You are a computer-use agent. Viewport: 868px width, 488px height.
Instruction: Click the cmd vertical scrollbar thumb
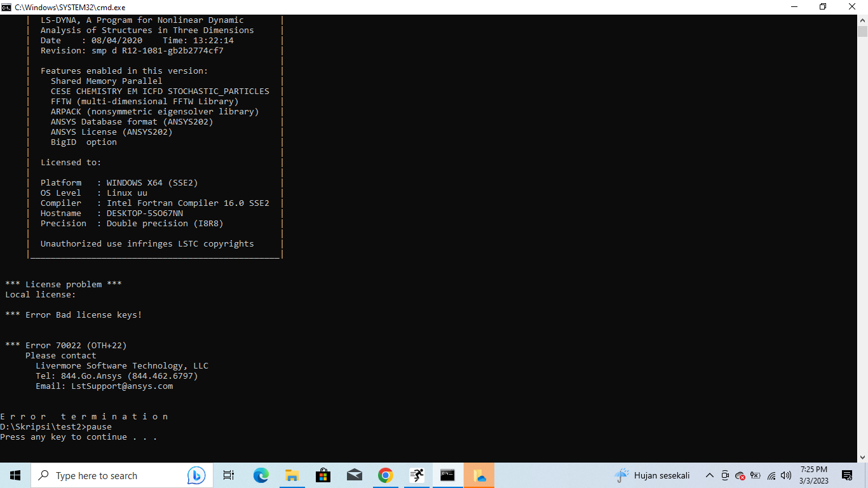(862, 32)
